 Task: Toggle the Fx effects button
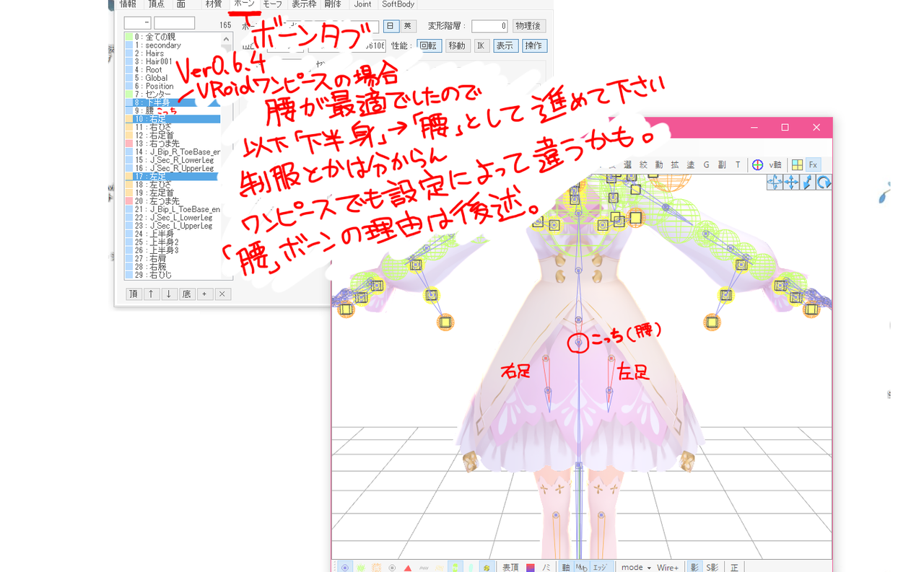coord(813,164)
